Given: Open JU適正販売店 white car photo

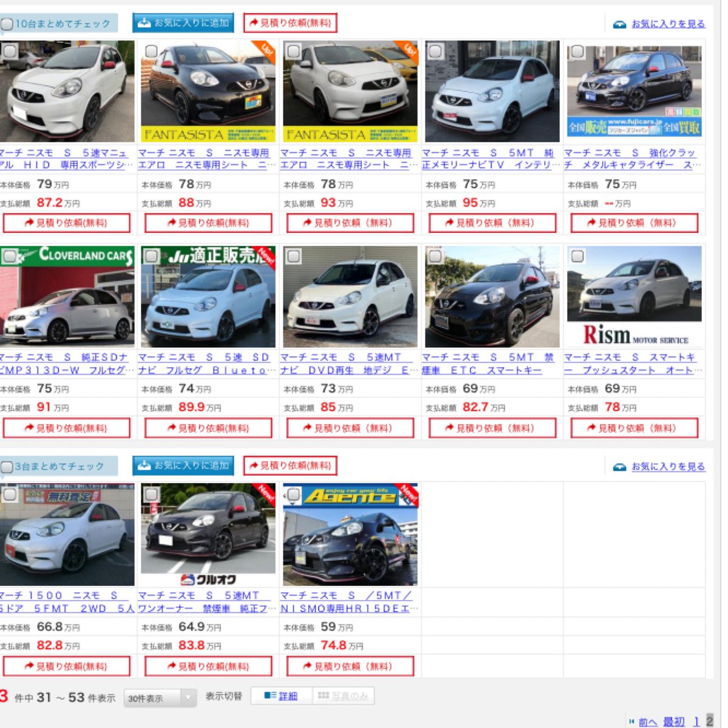Looking at the screenshot, I should [x=208, y=297].
